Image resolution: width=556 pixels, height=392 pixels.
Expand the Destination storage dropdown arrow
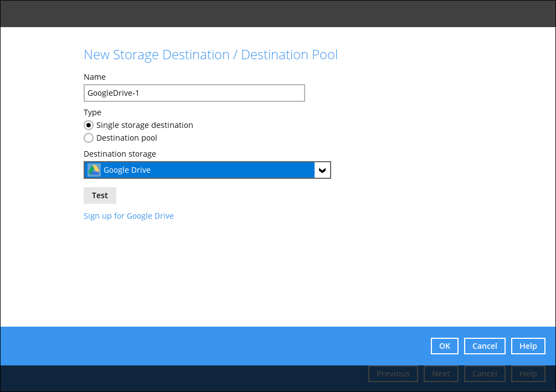[322, 170]
